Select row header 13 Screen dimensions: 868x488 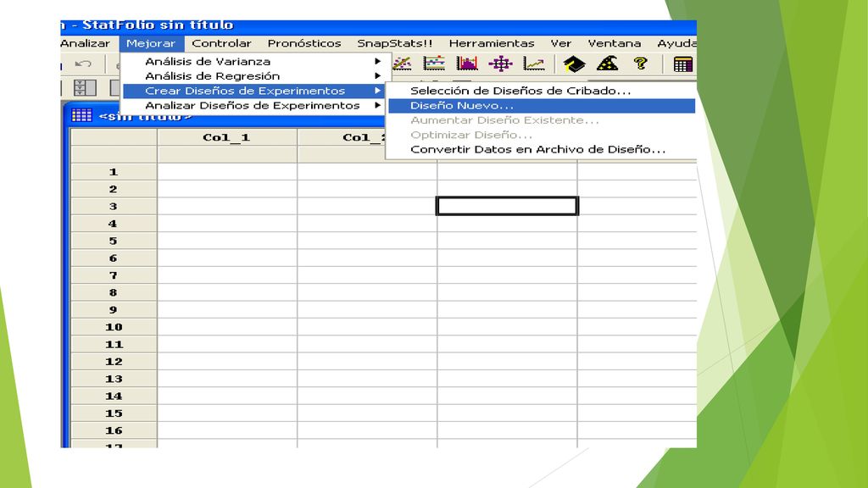pyautogui.click(x=114, y=379)
